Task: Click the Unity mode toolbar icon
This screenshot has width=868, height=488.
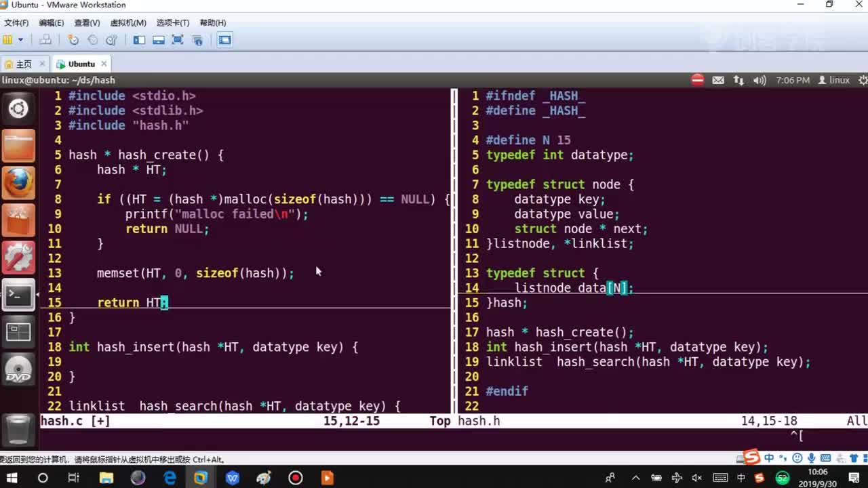Action: click(x=197, y=40)
